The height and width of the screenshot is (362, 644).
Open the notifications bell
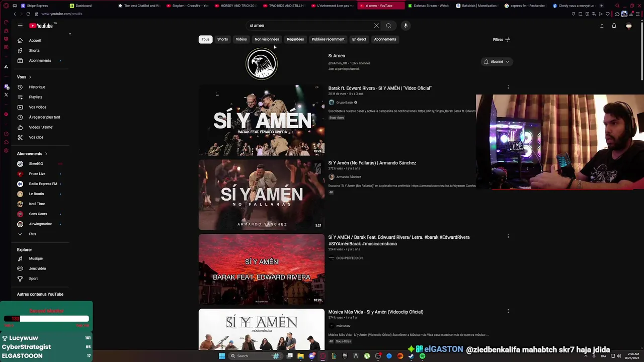pyautogui.click(x=614, y=26)
